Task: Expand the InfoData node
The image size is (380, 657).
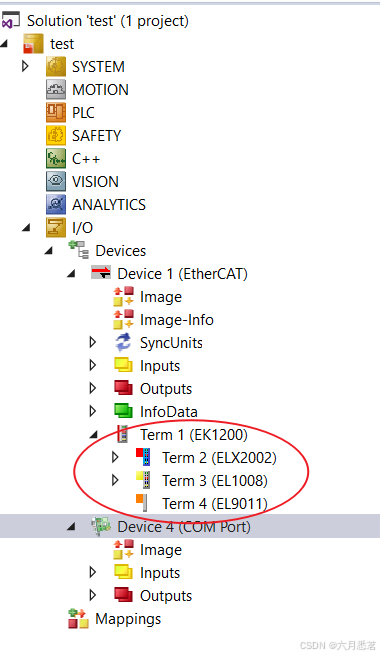Action: tap(93, 411)
